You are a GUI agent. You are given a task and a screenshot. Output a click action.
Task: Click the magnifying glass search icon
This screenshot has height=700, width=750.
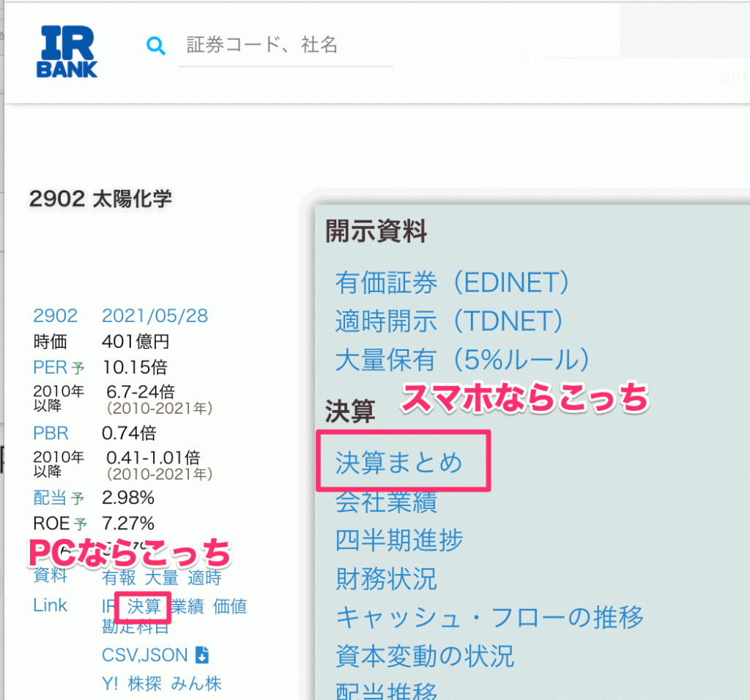[x=155, y=46]
